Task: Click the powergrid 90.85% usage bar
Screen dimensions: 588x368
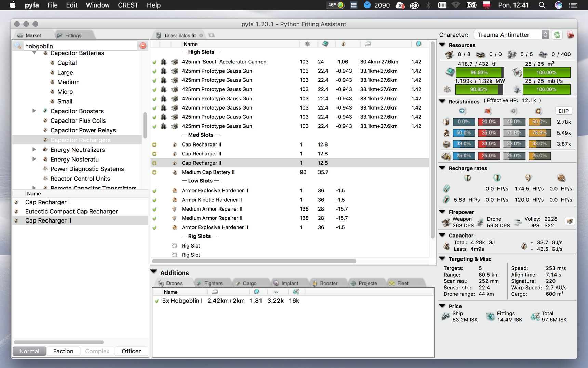Action: tap(479, 89)
